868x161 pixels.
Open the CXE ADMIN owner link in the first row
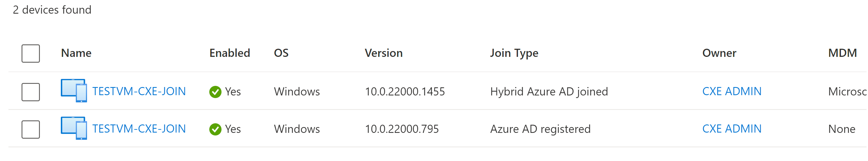731,91
